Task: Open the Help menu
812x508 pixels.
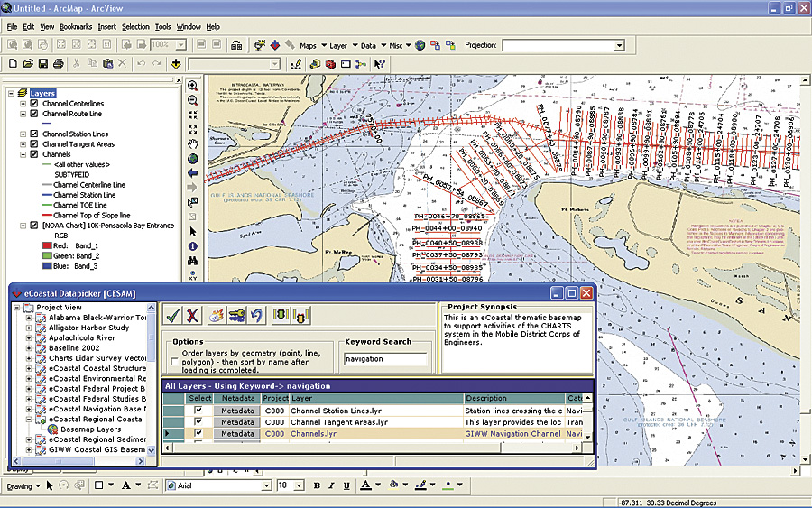Action: 213,26
